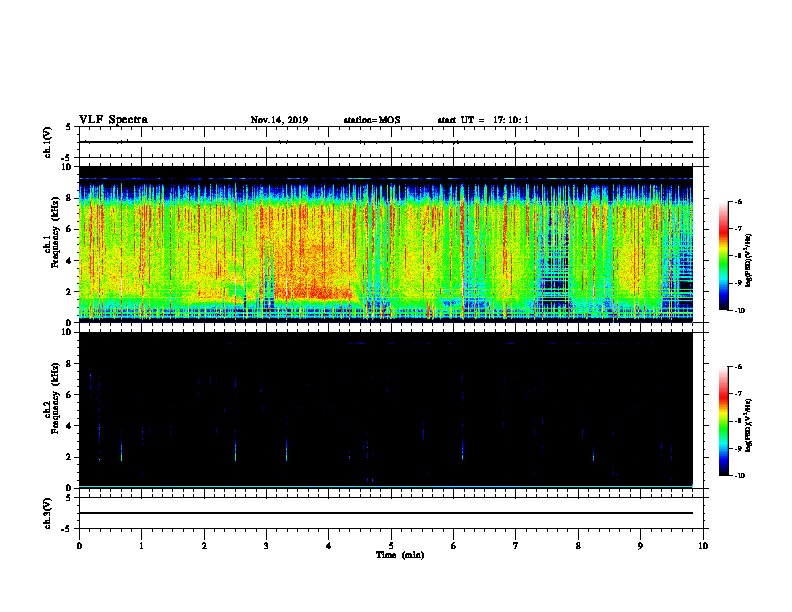Click the 'start UT = 17:10:1' text
The image size is (792, 612).
point(483,120)
